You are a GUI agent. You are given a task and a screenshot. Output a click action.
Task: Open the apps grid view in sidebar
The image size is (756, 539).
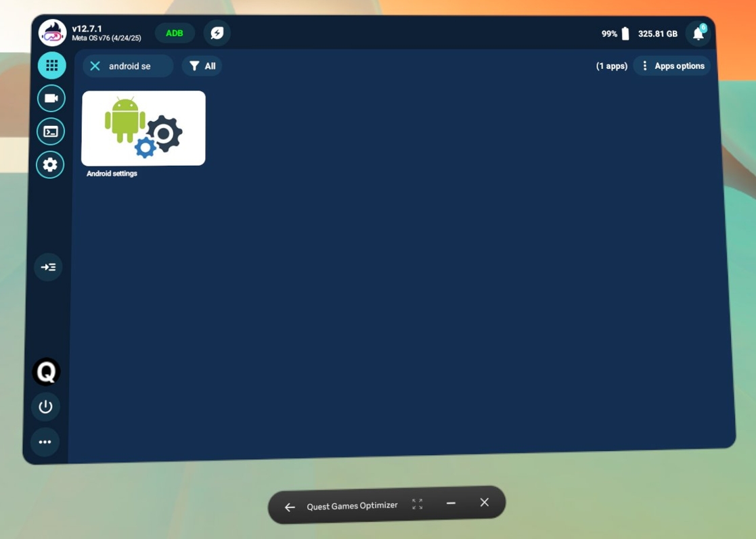[x=51, y=65]
